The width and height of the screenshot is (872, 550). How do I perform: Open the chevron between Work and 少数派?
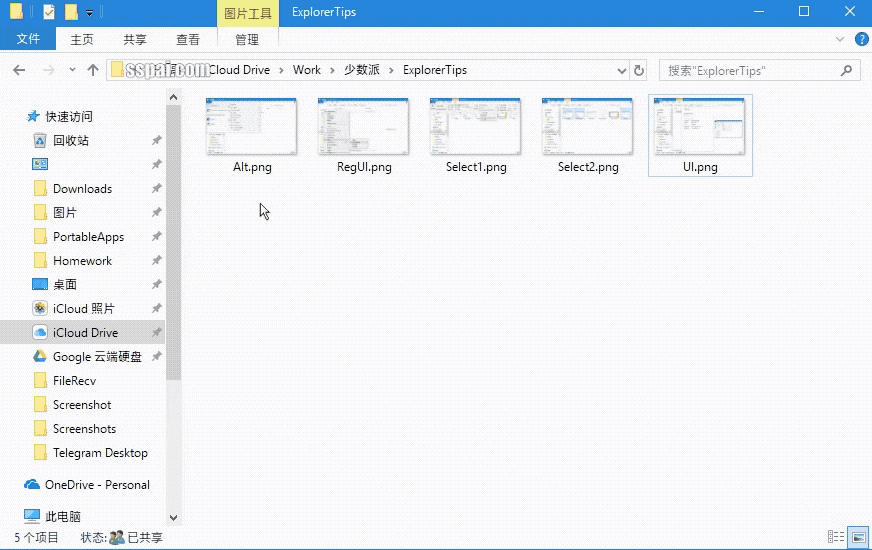coord(332,71)
